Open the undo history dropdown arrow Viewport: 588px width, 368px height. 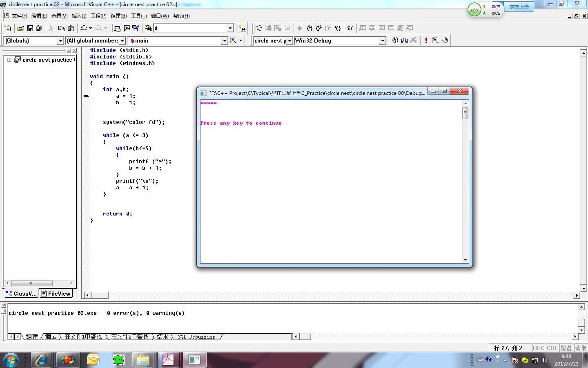[x=90, y=28]
